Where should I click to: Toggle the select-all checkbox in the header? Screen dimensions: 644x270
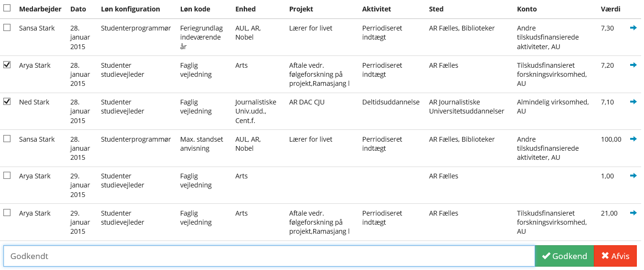[7, 8]
